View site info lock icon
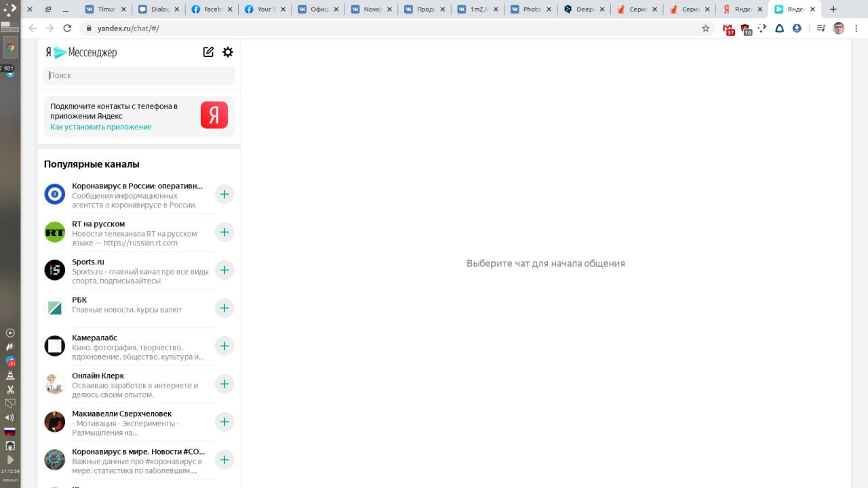868x488 pixels. pos(87,28)
